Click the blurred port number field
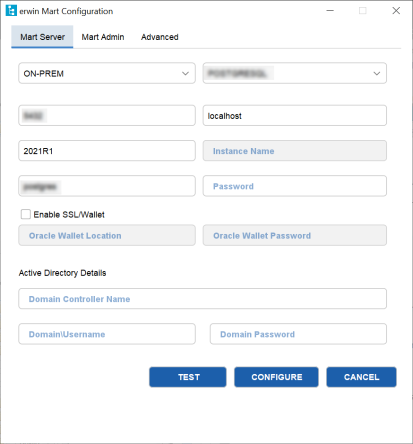 [x=107, y=116]
